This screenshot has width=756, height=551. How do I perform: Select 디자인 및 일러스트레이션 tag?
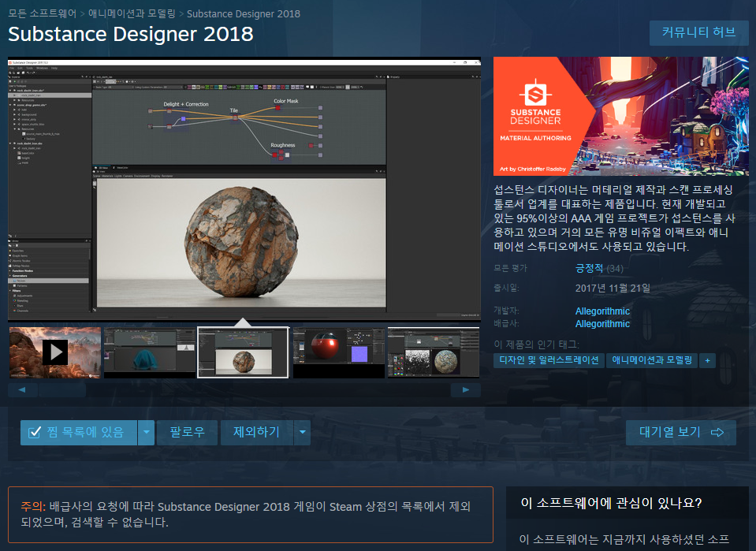coord(549,360)
